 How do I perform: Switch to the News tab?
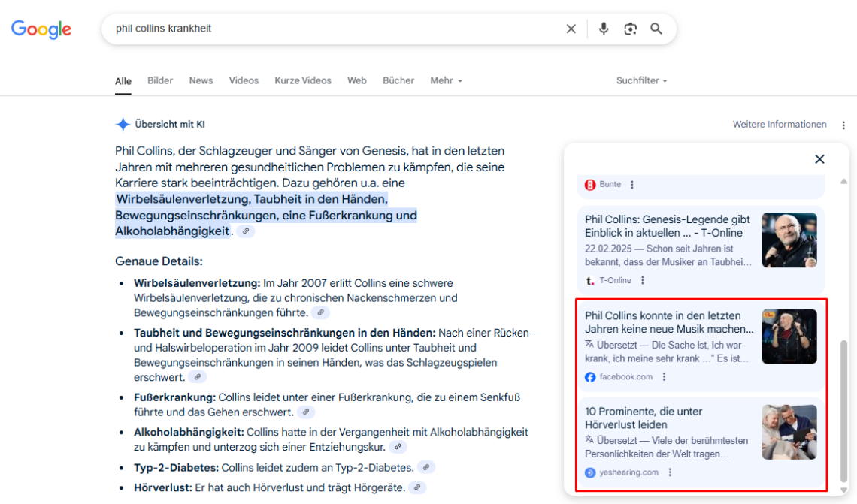pyautogui.click(x=201, y=80)
